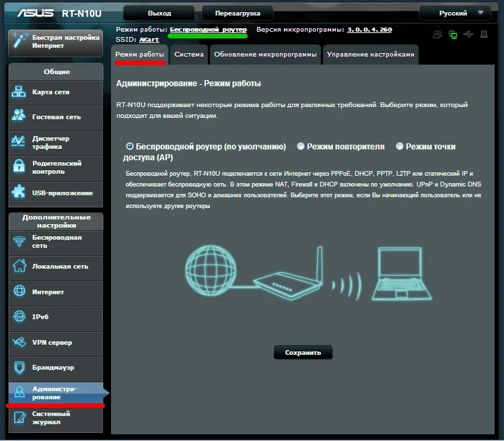Switch to the Система tab
Viewport: 504px width, 441px height.
click(x=189, y=55)
